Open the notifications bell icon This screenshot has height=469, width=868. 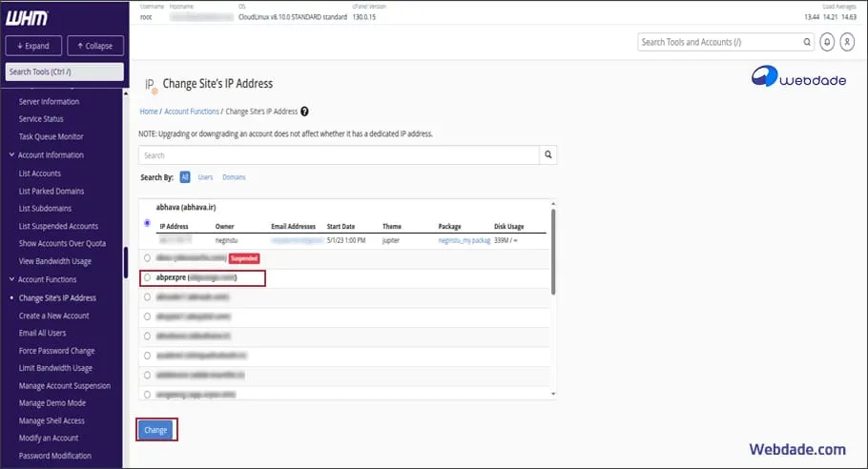click(x=826, y=42)
